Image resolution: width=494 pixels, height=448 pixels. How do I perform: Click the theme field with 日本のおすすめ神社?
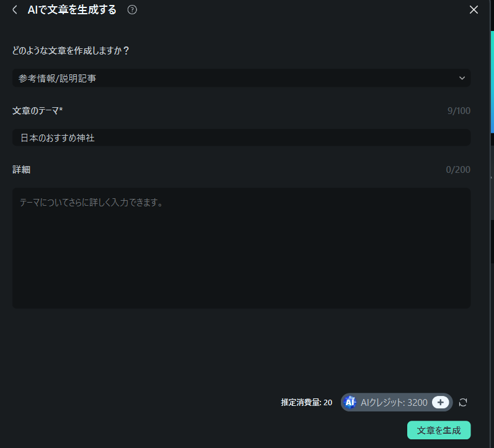click(241, 138)
